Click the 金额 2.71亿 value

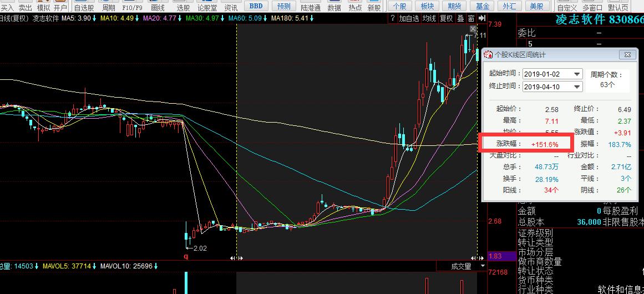(620, 167)
